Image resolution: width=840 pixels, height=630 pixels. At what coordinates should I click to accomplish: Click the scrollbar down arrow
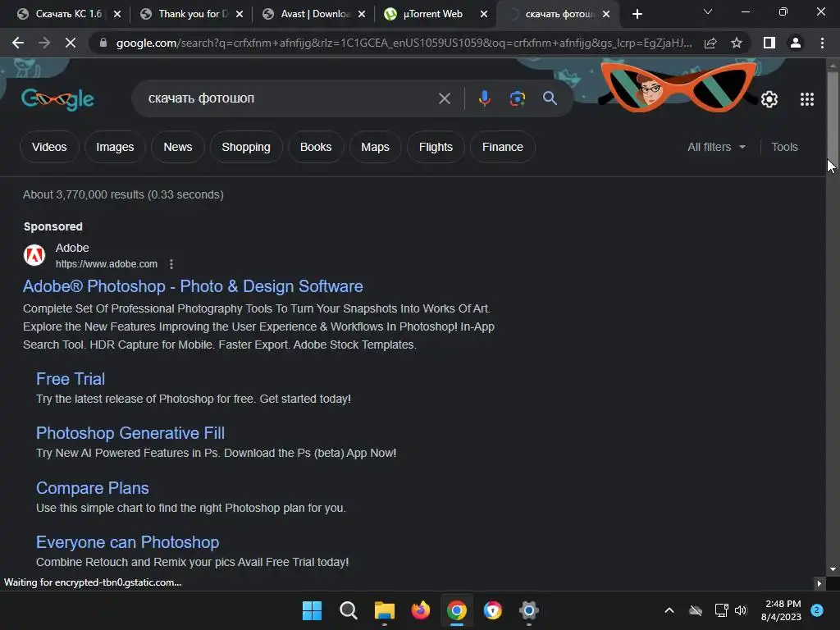tap(833, 569)
